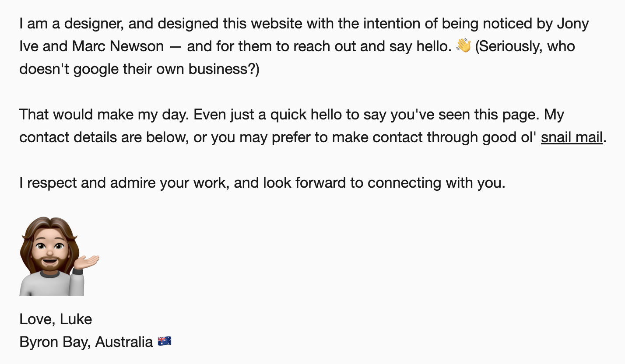The image size is (625, 364).
Task: Open the "snail mail" link
Action: tap(572, 137)
